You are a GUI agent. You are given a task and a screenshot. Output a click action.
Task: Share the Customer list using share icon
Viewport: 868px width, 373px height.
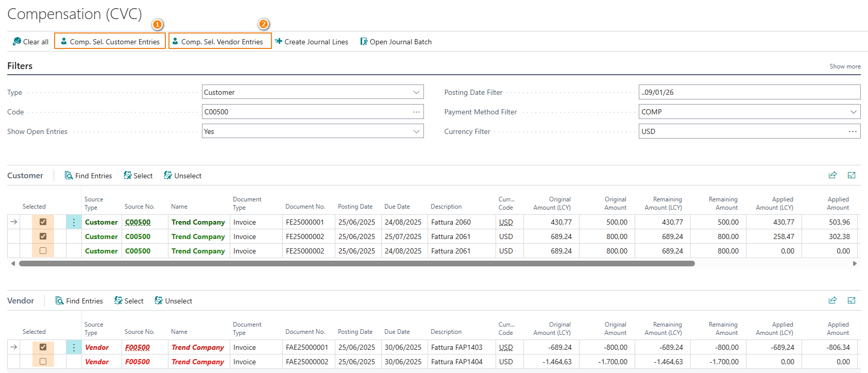click(x=832, y=175)
